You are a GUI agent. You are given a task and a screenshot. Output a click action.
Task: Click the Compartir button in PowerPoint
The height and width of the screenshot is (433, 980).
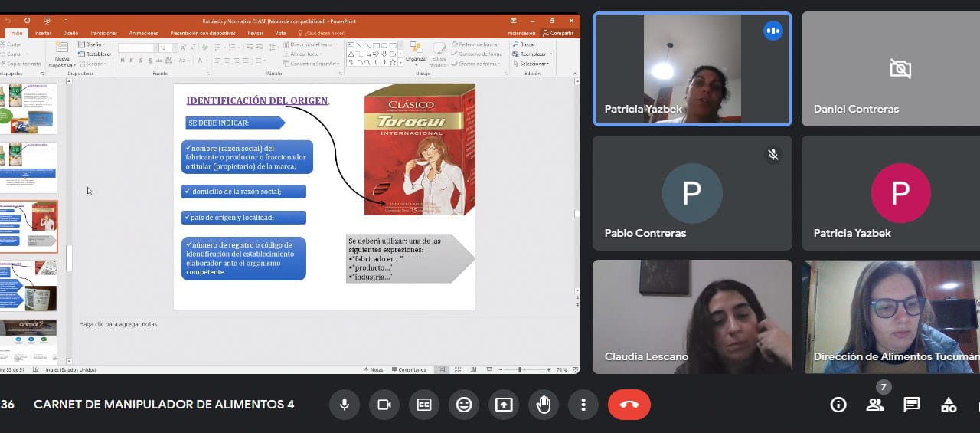[558, 34]
